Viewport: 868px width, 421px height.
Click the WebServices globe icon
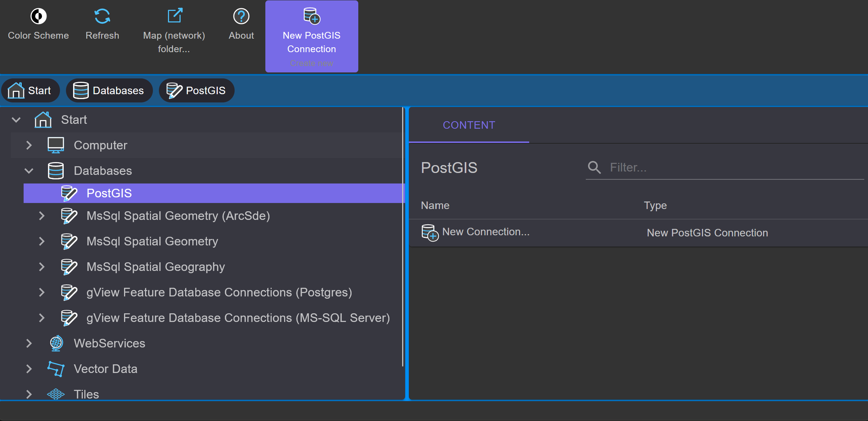tap(56, 343)
